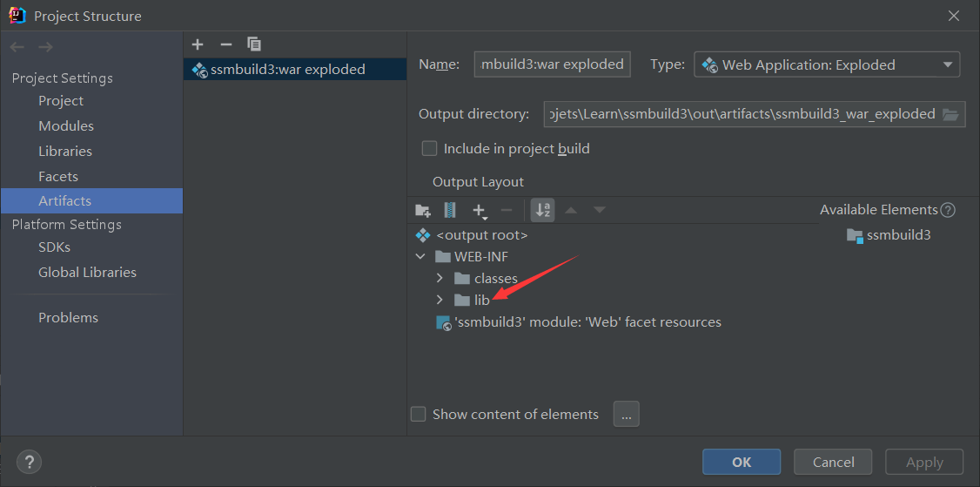Check Show content of elements
The image size is (980, 487).
click(x=419, y=414)
